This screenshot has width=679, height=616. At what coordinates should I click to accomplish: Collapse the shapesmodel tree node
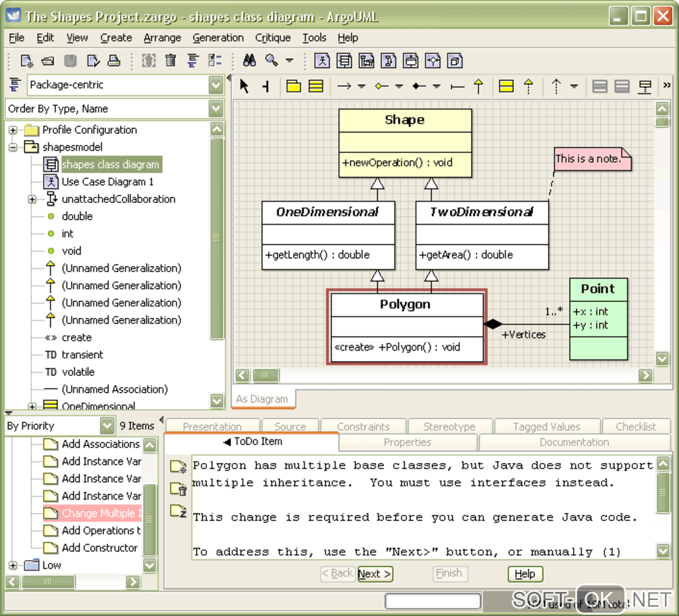coord(13,147)
